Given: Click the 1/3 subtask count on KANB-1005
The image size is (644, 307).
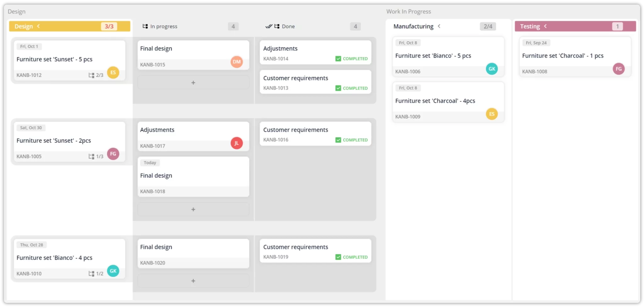Looking at the screenshot, I should [100, 156].
